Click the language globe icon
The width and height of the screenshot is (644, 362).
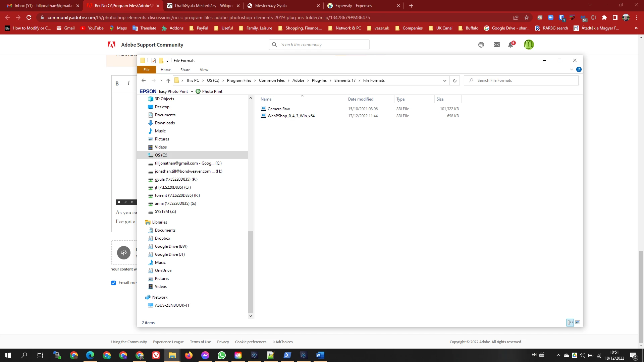coord(481,45)
